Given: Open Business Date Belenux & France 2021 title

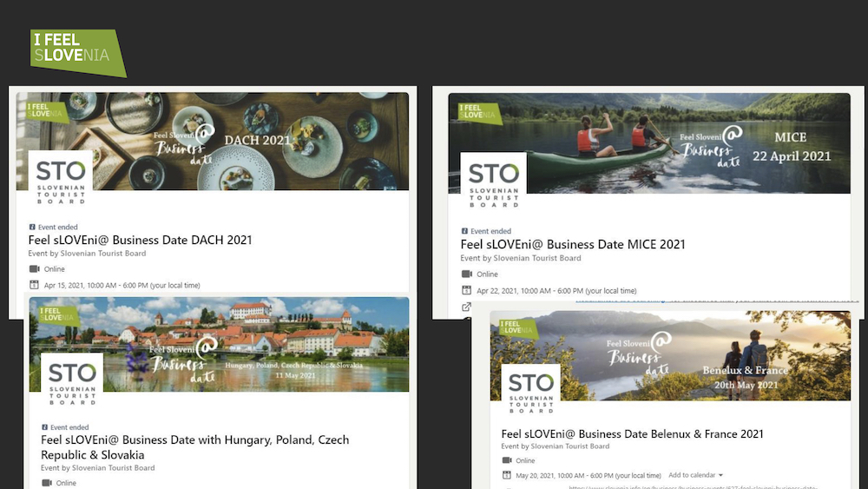Looking at the screenshot, I should coord(632,433).
